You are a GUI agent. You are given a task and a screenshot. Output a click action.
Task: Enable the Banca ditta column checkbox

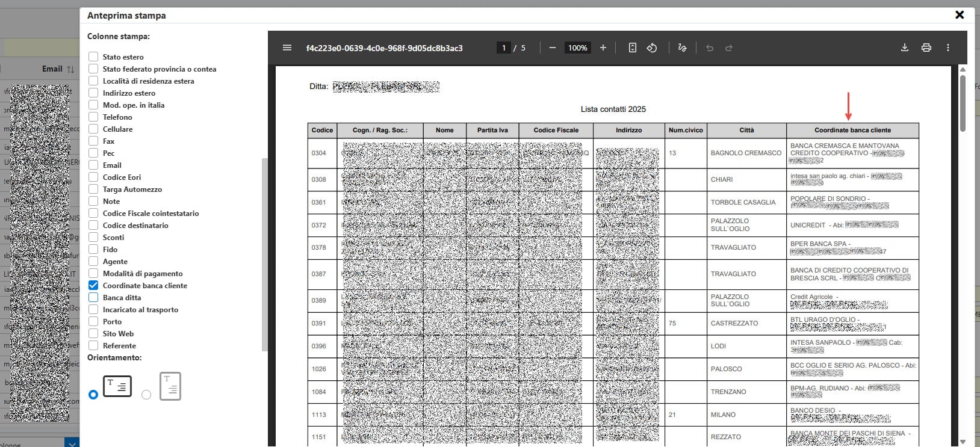(93, 297)
